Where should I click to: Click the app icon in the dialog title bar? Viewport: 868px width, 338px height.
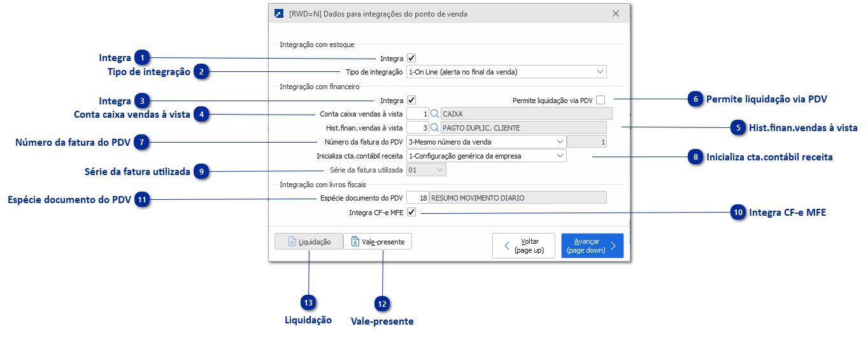pos(279,13)
